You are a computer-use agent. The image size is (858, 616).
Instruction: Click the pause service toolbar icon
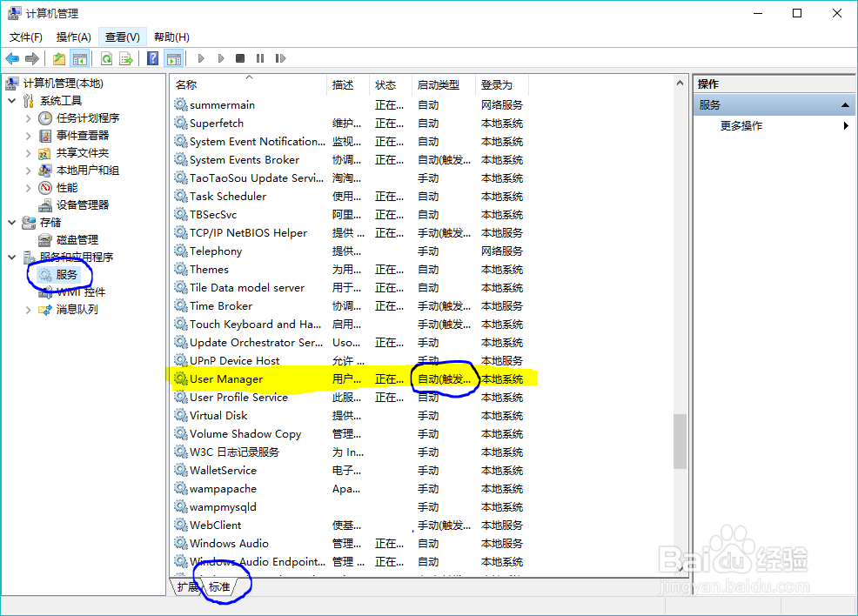pos(258,58)
